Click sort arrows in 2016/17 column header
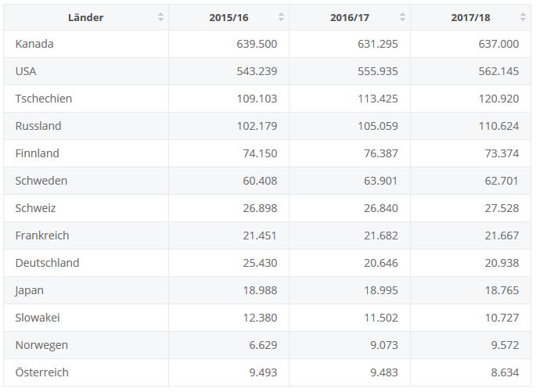 tap(402, 17)
